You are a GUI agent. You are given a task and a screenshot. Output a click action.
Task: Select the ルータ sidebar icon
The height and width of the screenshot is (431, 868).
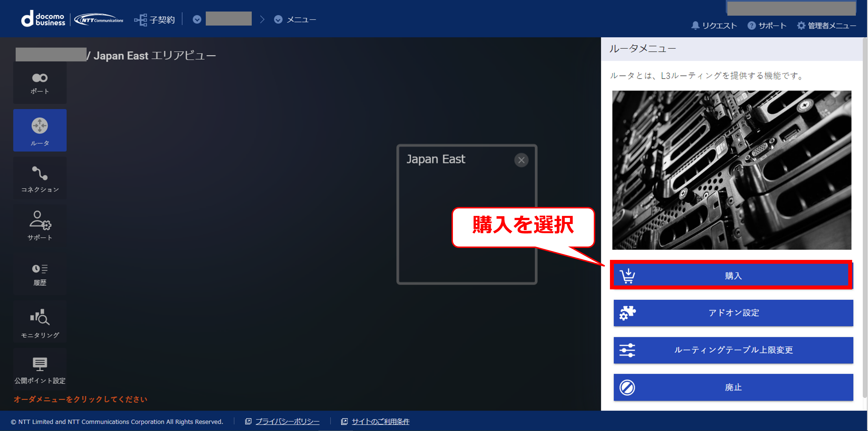click(x=40, y=130)
